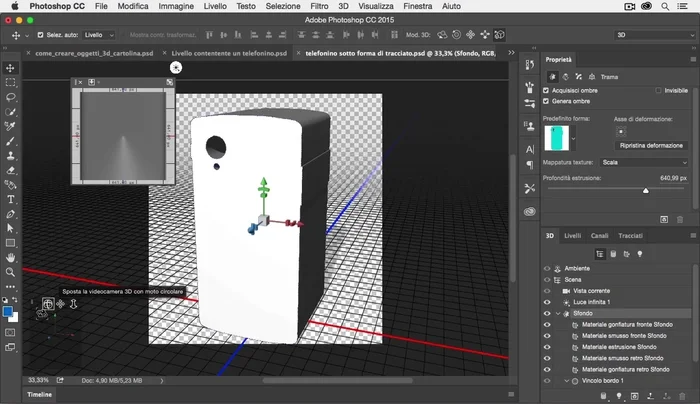Choose the Type tool
700x404 pixels.
10,199
